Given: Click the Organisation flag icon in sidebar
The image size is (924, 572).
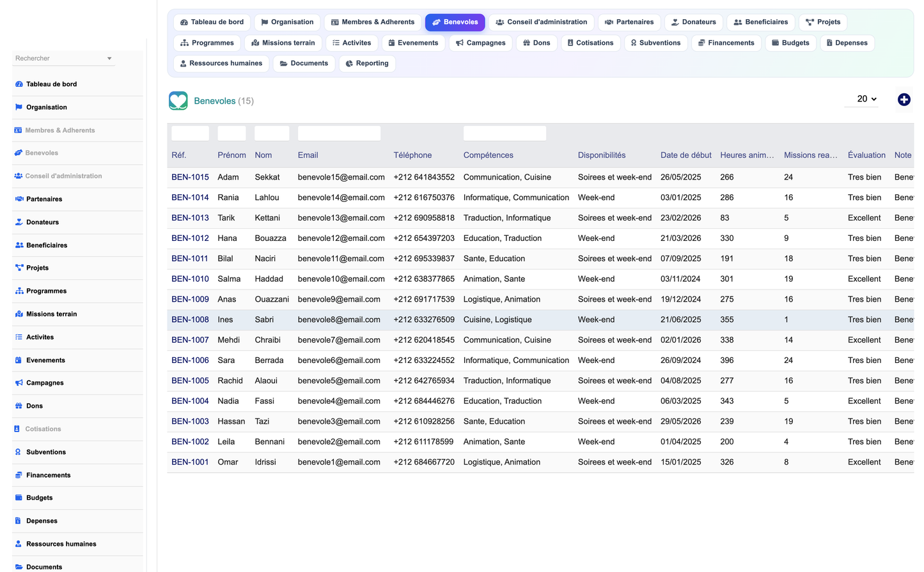Looking at the screenshot, I should (19, 107).
